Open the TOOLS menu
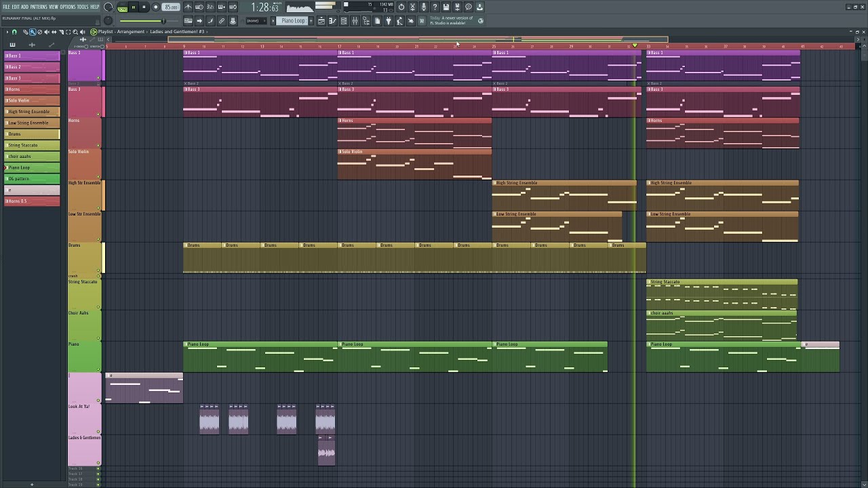Viewport: 868px width, 488px height. pyautogui.click(x=83, y=7)
